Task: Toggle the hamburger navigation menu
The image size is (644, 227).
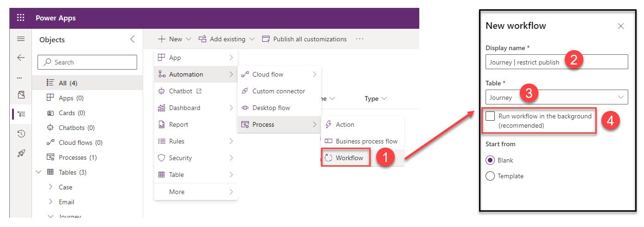Action: coord(21,39)
